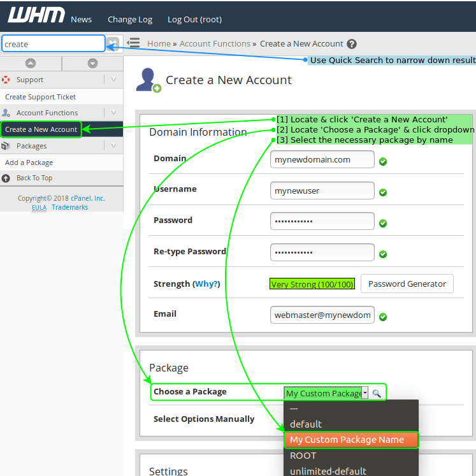Open the Why? password strength link
This screenshot has height=476, width=476.
(206, 284)
